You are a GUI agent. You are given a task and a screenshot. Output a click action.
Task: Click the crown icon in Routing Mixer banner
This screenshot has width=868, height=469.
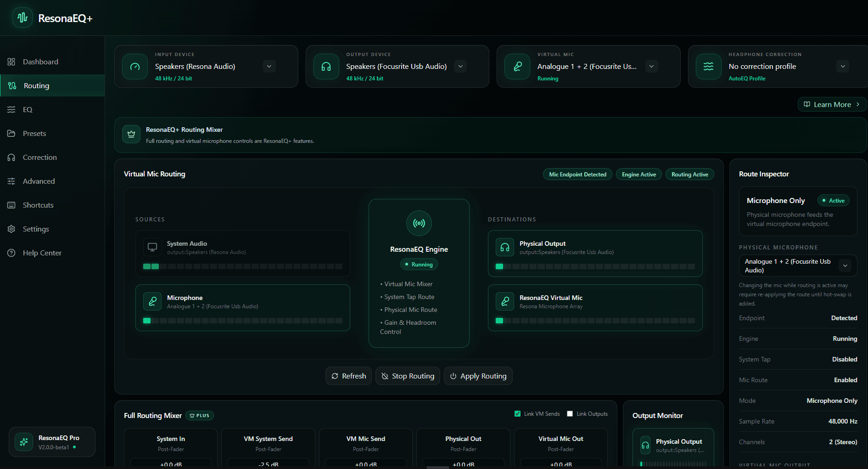click(x=131, y=134)
